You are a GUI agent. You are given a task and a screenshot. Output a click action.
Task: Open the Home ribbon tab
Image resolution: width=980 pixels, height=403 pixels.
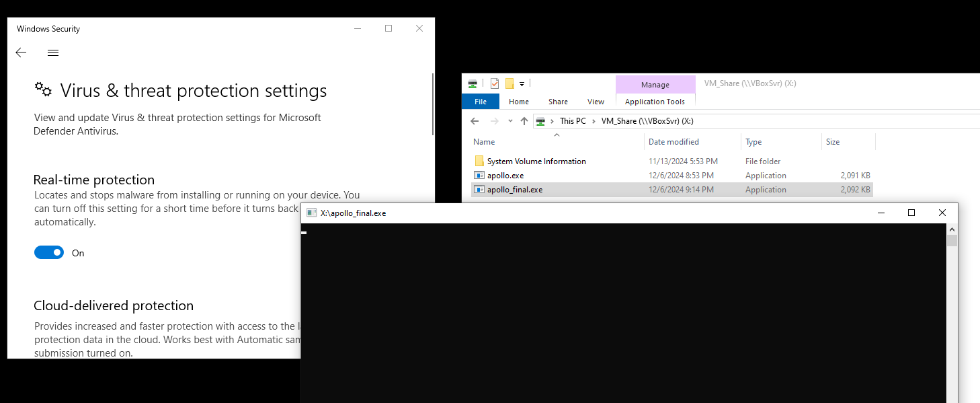point(519,102)
